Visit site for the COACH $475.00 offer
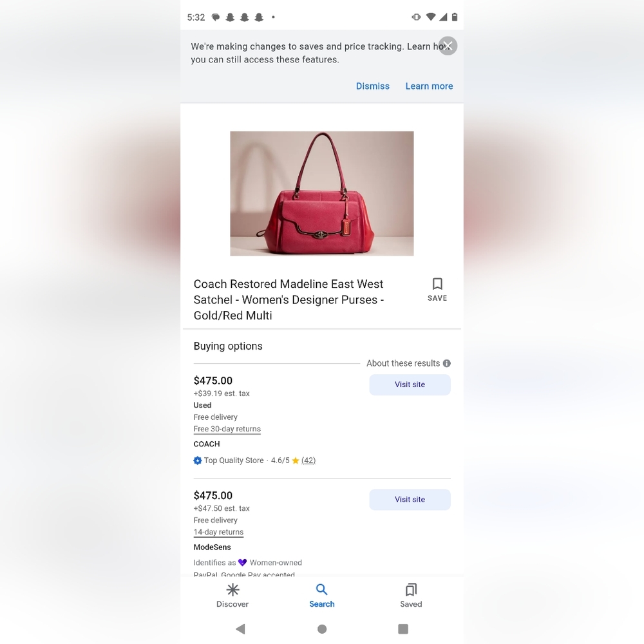 (410, 385)
